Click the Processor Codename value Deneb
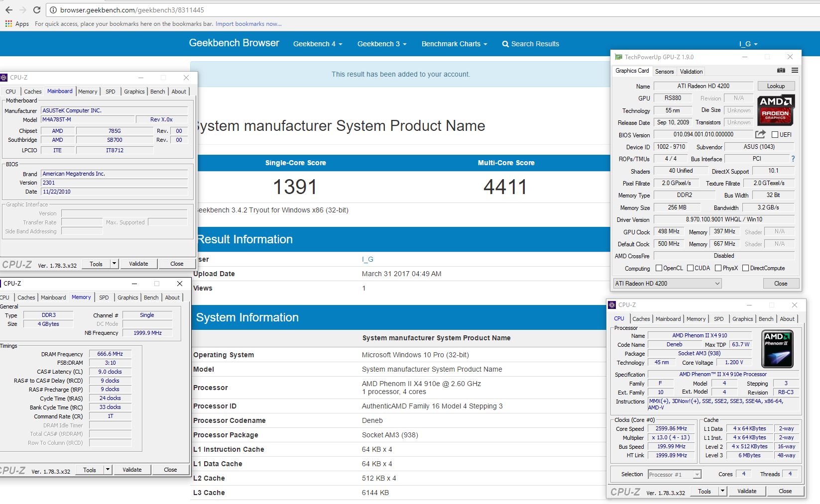 (x=372, y=420)
